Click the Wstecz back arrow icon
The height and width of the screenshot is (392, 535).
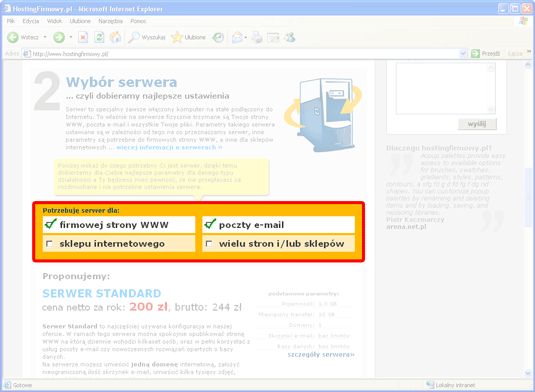[x=13, y=37]
